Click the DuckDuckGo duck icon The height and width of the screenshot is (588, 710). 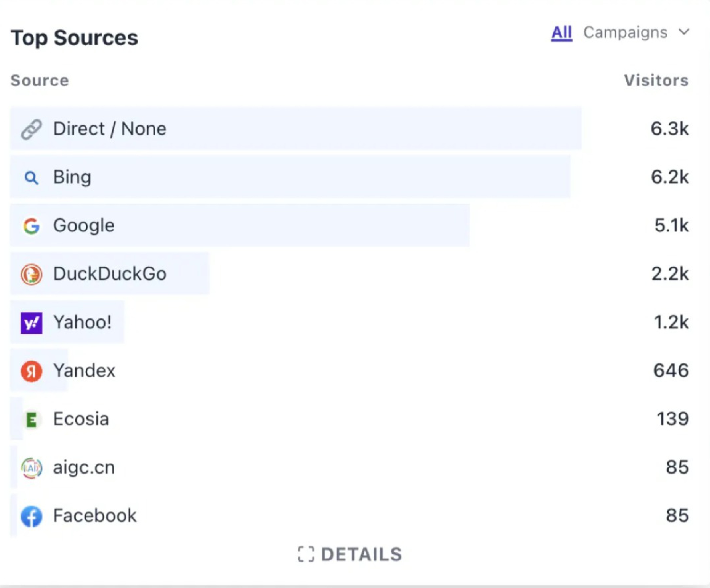pos(32,274)
